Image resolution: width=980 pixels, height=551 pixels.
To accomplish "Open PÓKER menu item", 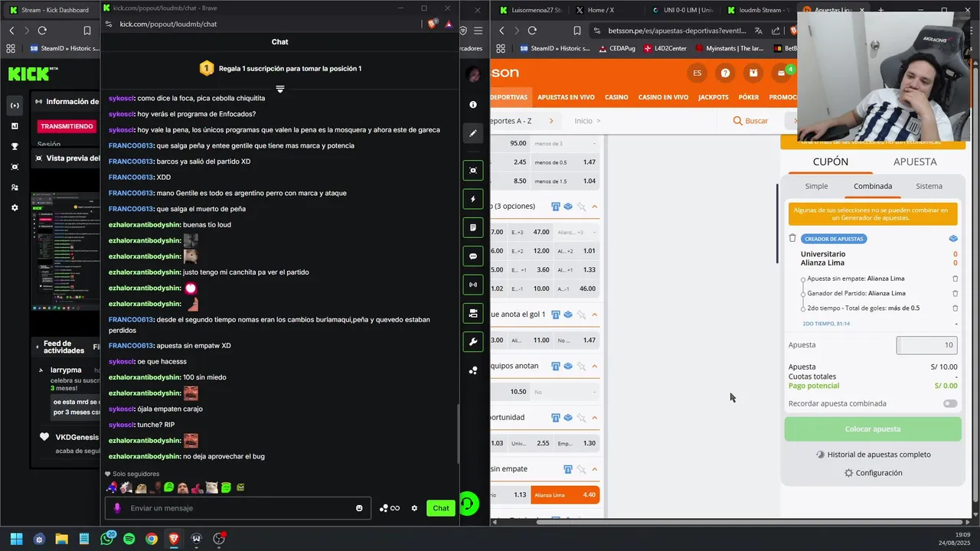I will point(749,97).
